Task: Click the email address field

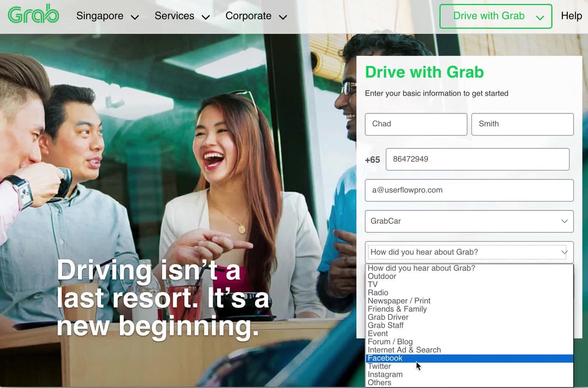Action: tap(469, 190)
